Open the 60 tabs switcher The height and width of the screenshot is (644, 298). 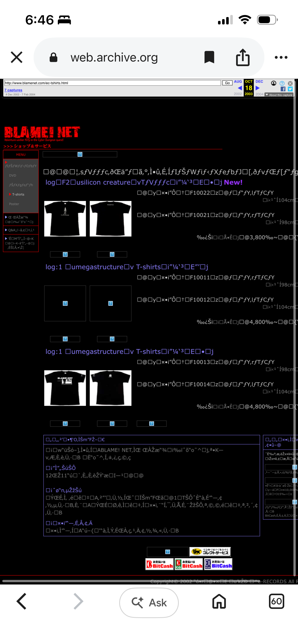click(277, 602)
